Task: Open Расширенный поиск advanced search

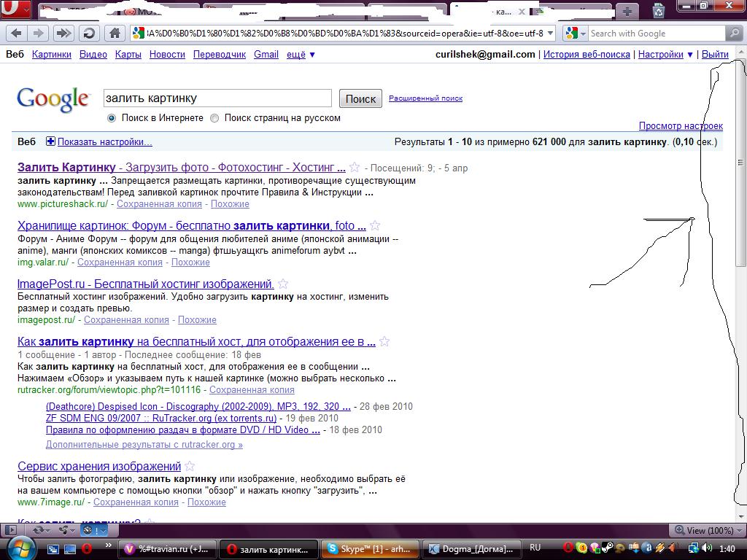Action: coord(425,98)
